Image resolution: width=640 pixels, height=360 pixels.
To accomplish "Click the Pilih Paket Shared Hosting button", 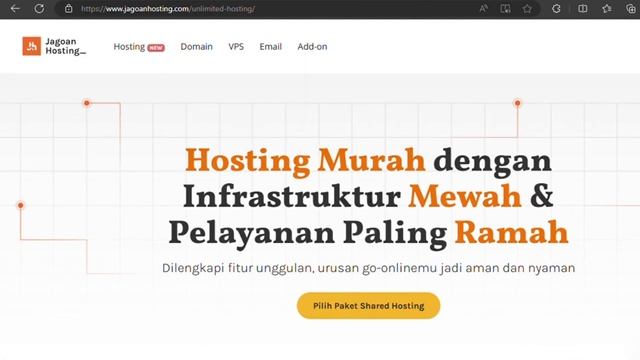I will point(369,306).
